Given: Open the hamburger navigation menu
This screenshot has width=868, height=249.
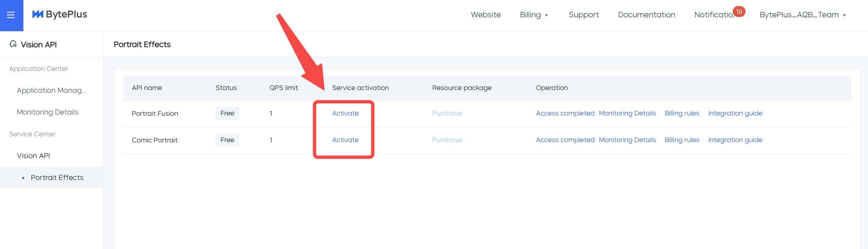Looking at the screenshot, I should pos(11,15).
